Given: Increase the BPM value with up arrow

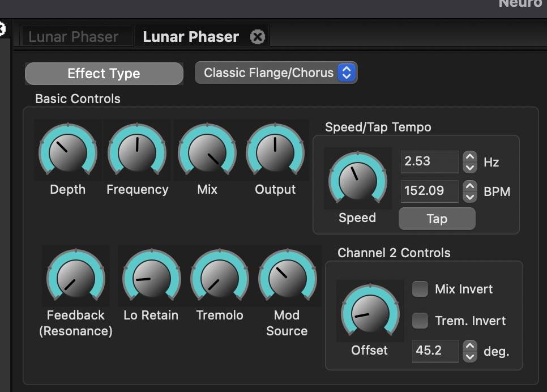Looking at the screenshot, I should [x=470, y=186].
